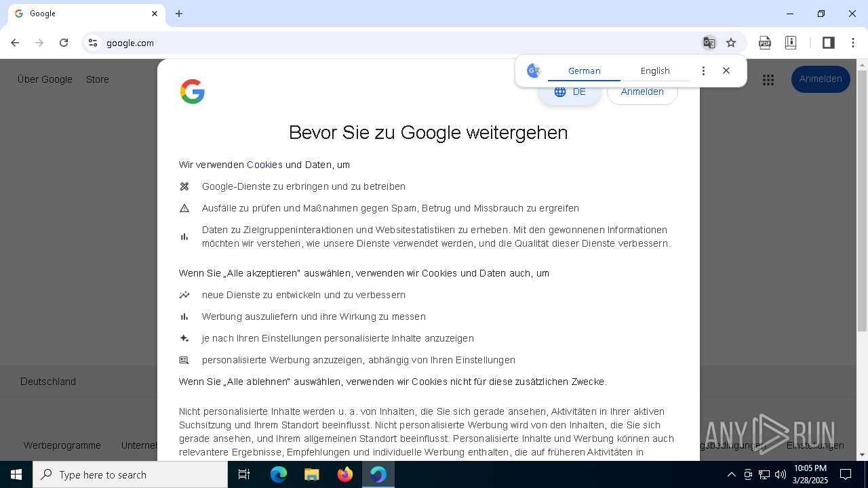Toggle the browser side panel
The width and height of the screenshot is (868, 488).
click(x=828, y=43)
